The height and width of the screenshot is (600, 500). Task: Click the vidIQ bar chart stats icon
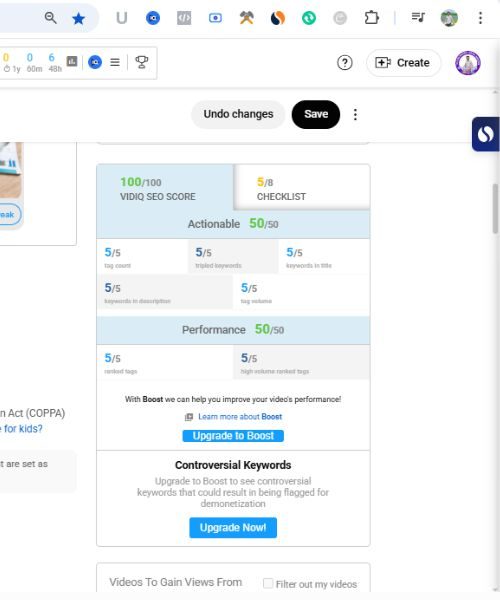click(72, 61)
